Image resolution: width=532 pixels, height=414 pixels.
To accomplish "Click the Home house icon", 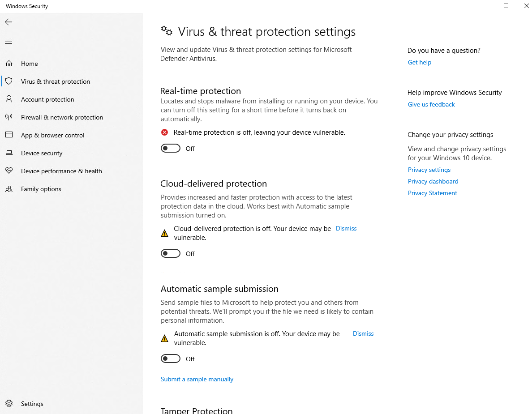I will coord(9,64).
